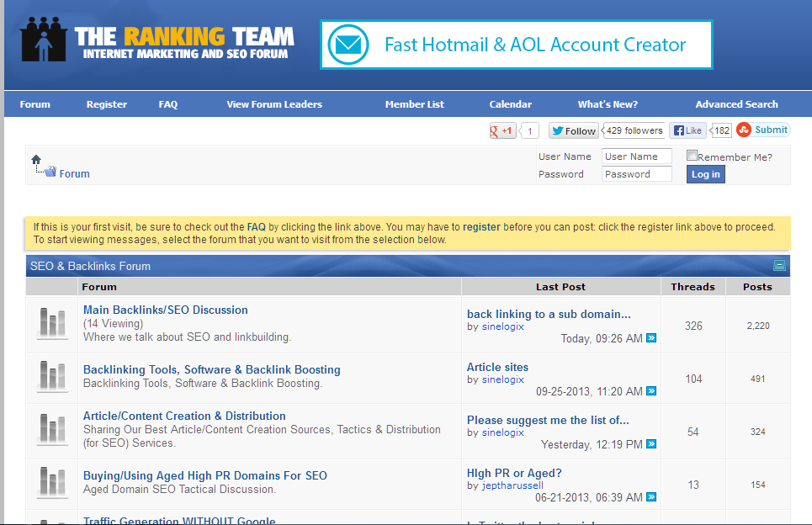Open sinelogix profile under 'back linking' post
Viewport: 812px width, 525px height.
point(503,326)
